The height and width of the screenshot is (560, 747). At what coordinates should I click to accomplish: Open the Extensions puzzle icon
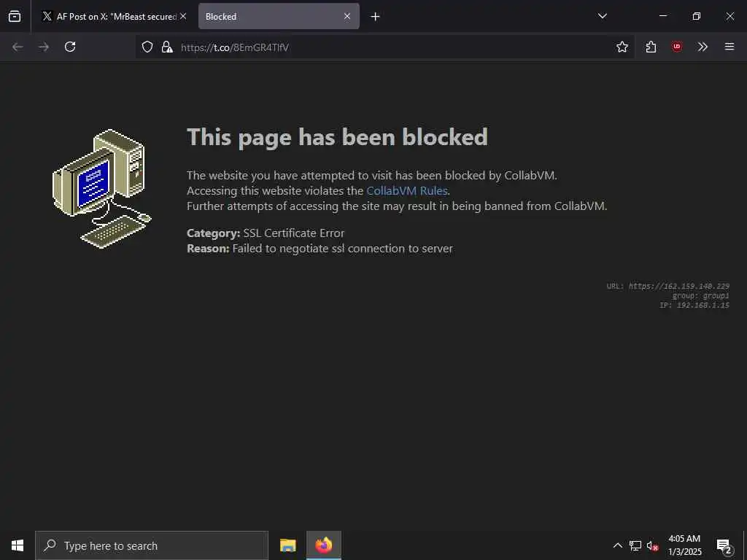tap(651, 47)
